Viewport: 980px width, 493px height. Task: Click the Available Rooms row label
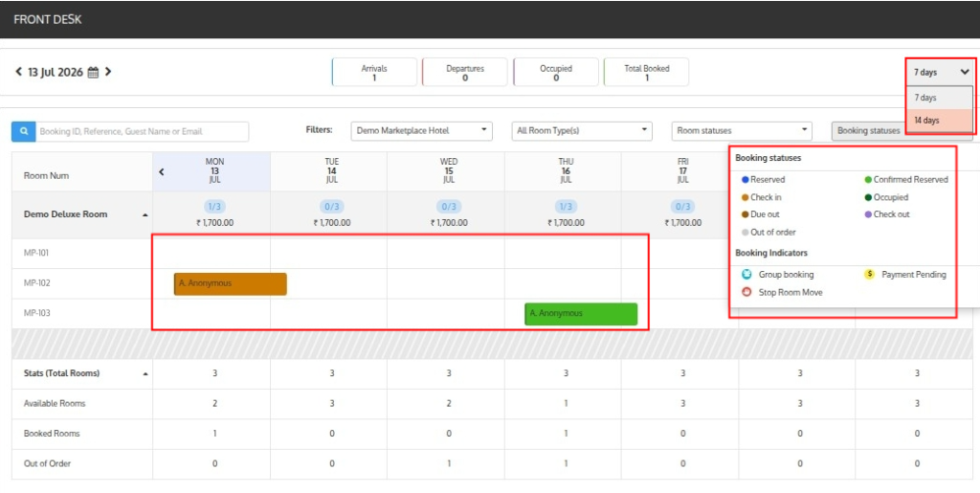point(55,404)
